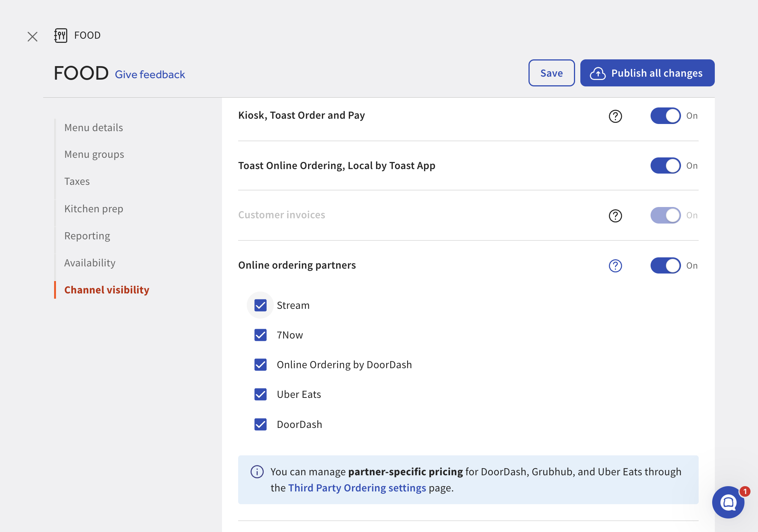Uncheck the 7Now checkbox
Screen dimensions: 758x532
(x=260, y=335)
